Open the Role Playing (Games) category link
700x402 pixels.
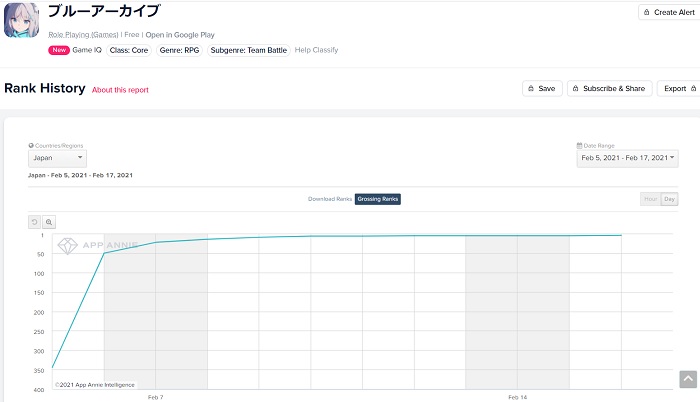click(83, 35)
